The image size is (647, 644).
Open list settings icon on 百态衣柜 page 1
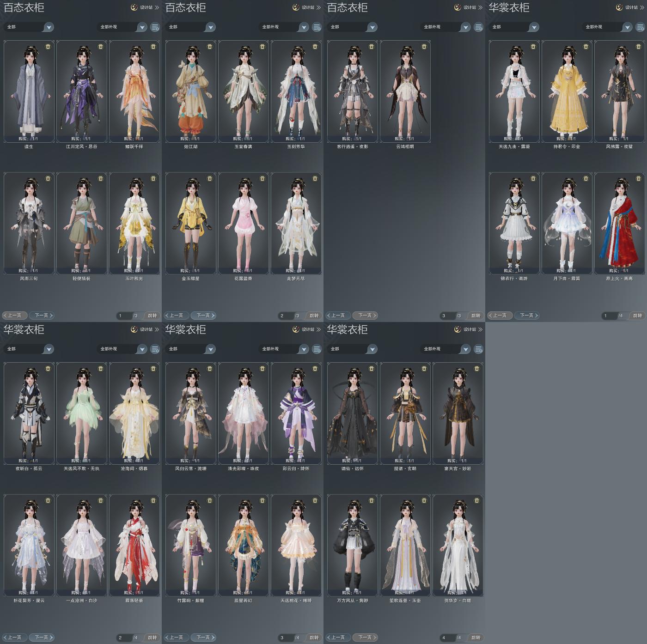coord(155,27)
